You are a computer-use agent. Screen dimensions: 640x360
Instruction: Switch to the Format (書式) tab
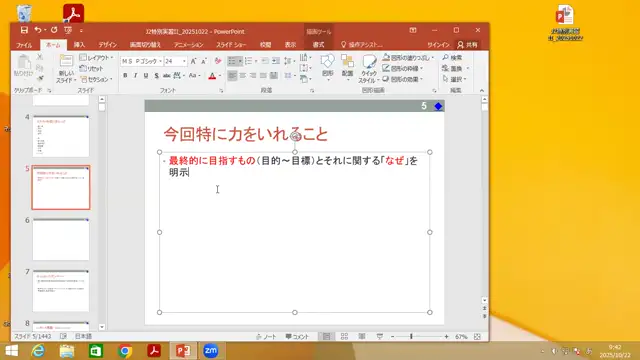pos(318,45)
